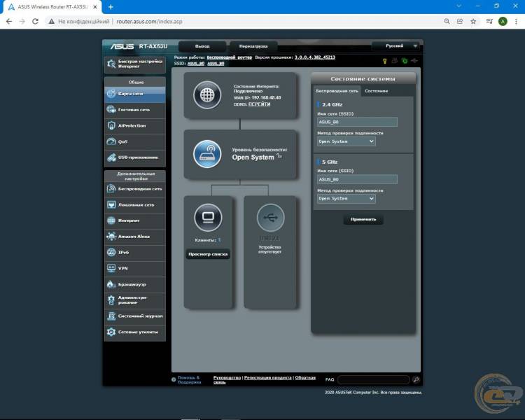Click the IPv6 sidebar icon
The width and height of the screenshot is (525, 420).
[111, 252]
